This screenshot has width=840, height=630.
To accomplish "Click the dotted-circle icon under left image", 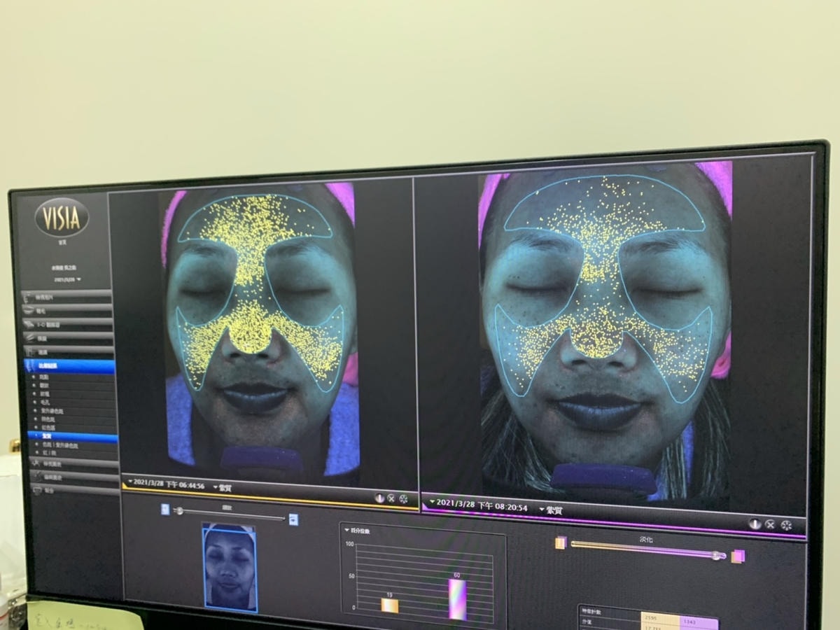I will (404, 498).
